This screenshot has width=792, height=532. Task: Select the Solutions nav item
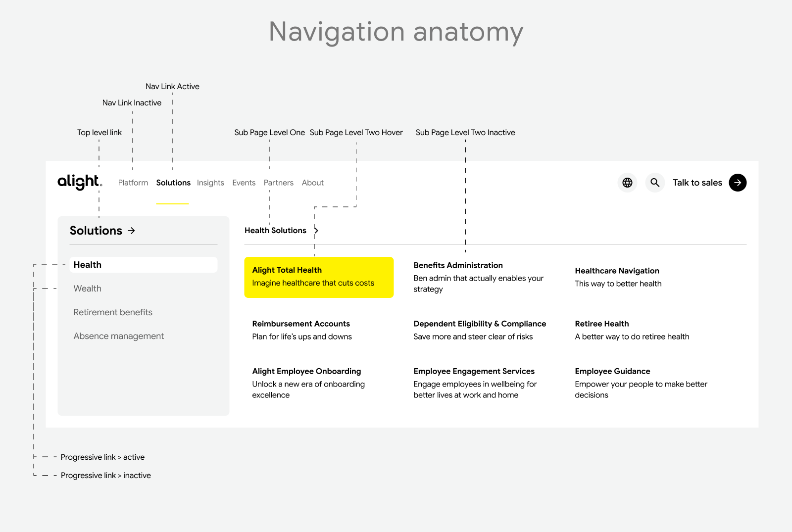pos(173,183)
